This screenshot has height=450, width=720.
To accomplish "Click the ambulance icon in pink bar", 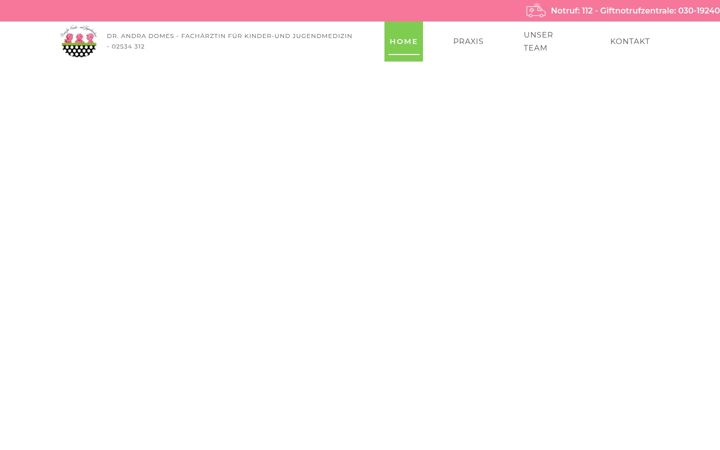I will click(x=535, y=11).
